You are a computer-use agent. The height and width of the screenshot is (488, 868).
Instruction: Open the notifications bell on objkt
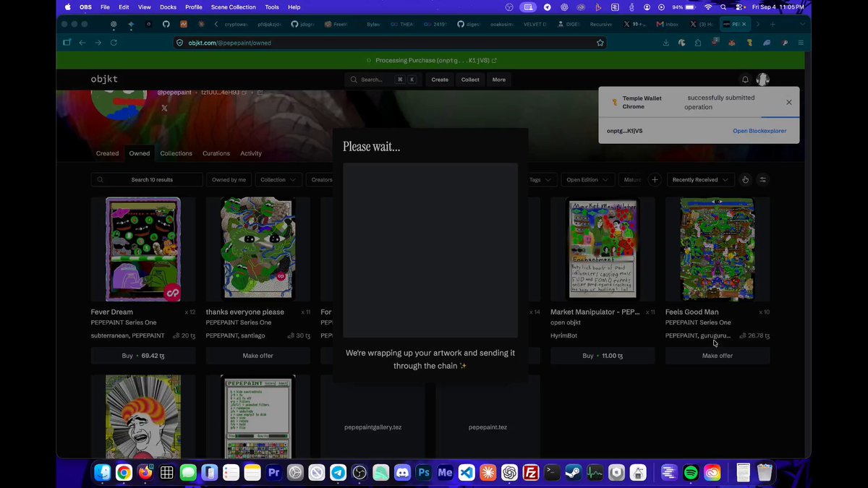[745, 80]
